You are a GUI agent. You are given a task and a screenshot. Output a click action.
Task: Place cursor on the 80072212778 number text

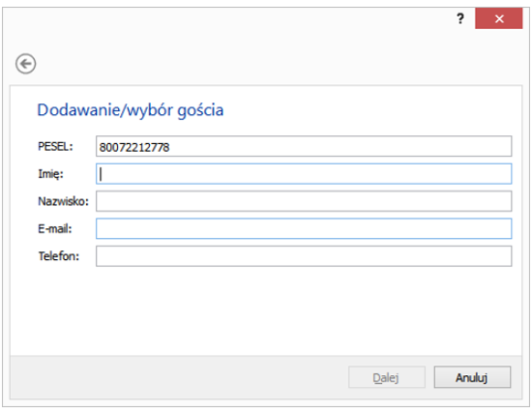[134, 147]
